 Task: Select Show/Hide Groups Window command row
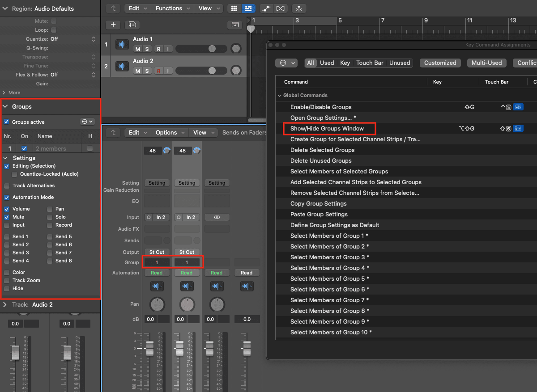[x=406, y=128]
